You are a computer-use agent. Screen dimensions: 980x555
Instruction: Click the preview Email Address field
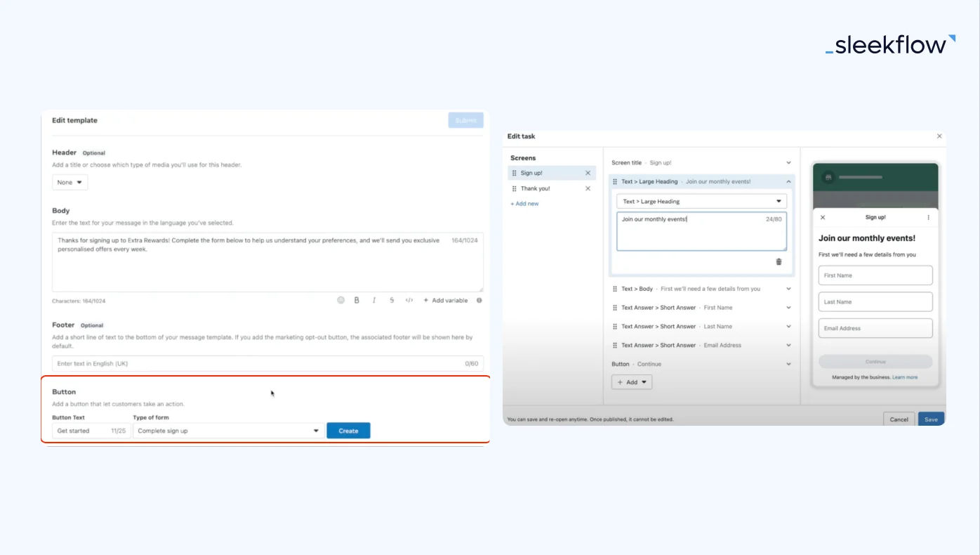pos(875,328)
